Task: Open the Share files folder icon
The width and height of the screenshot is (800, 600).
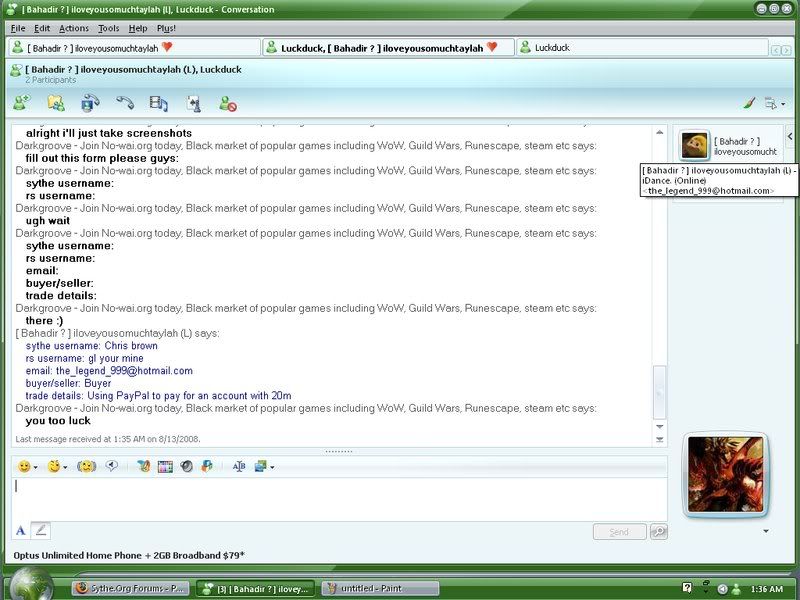Action: tap(56, 103)
